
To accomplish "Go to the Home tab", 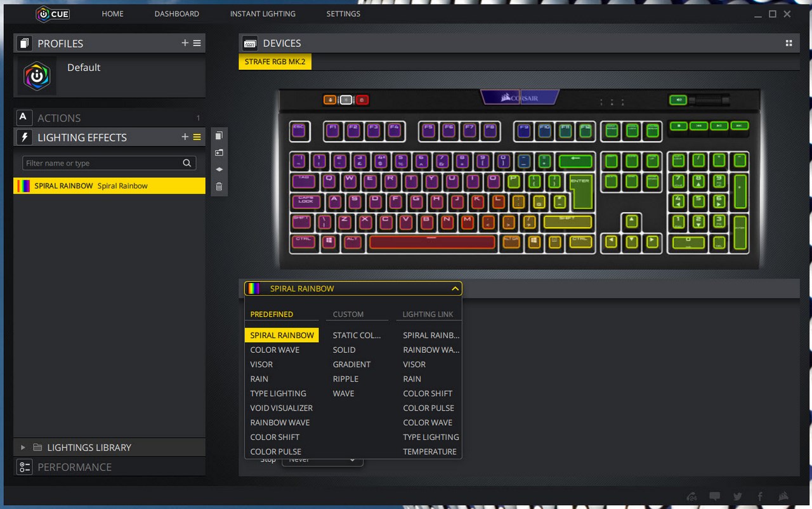I will pyautogui.click(x=113, y=13).
